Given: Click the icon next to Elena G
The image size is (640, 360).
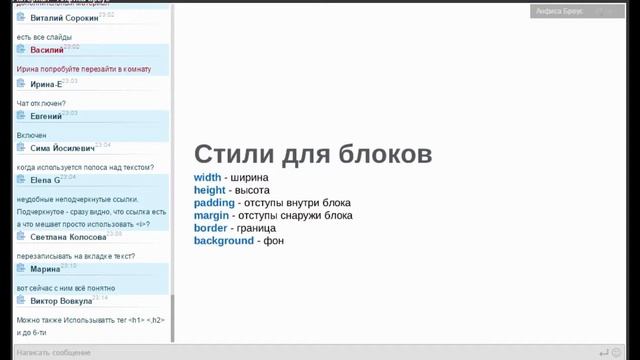Looking at the screenshot, I should [x=21, y=179].
